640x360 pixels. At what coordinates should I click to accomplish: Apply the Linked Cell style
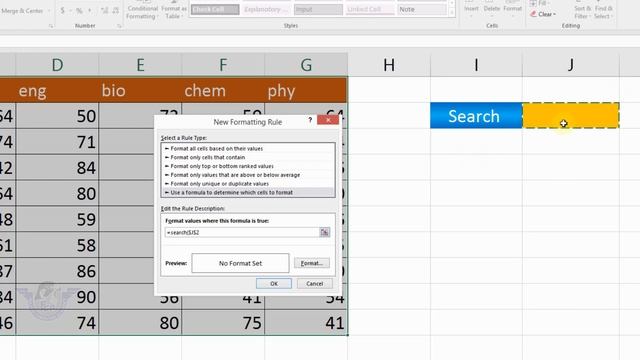[370, 9]
